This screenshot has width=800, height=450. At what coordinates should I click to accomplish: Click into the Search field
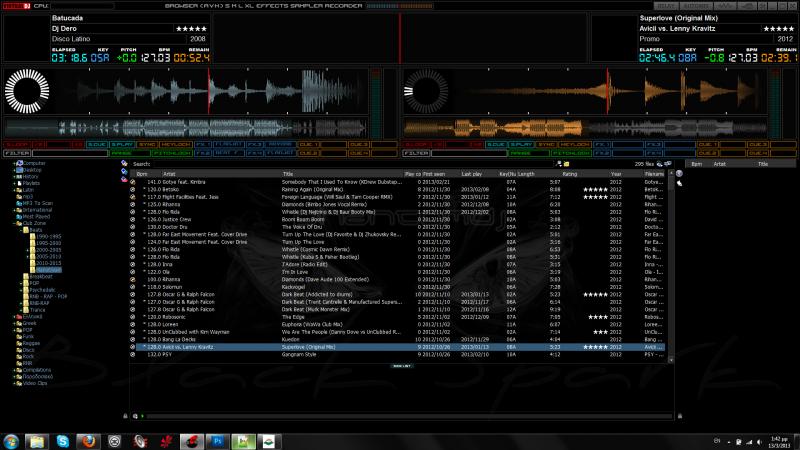[x=352, y=164]
